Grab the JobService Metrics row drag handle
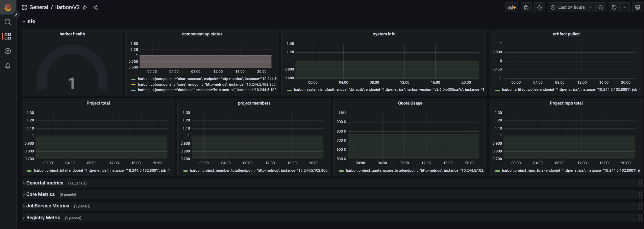 tap(640, 206)
